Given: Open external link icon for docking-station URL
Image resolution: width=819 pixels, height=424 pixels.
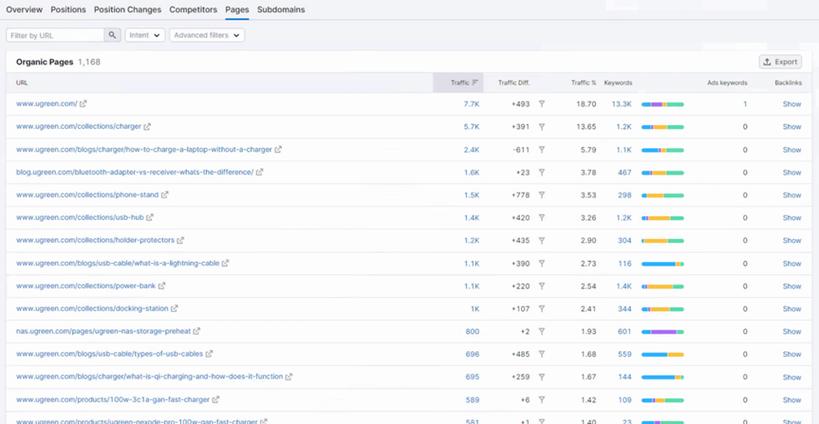Looking at the screenshot, I should point(174,309).
